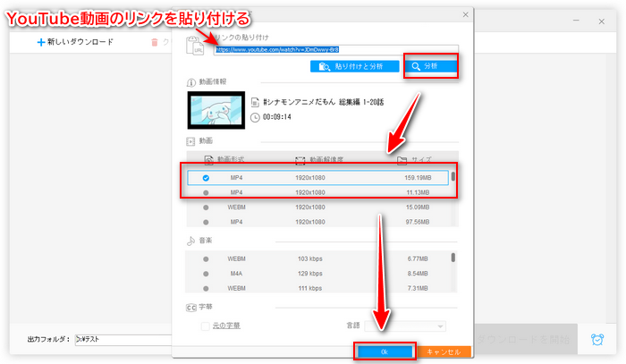The width and height of the screenshot is (626, 364).
Task: Click the music note audio icon
Action: click(190, 241)
